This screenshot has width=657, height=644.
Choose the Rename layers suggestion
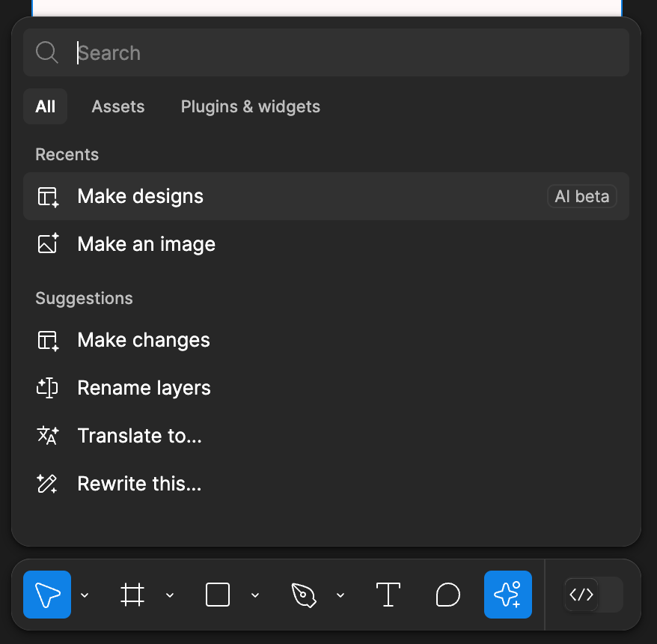point(326,388)
